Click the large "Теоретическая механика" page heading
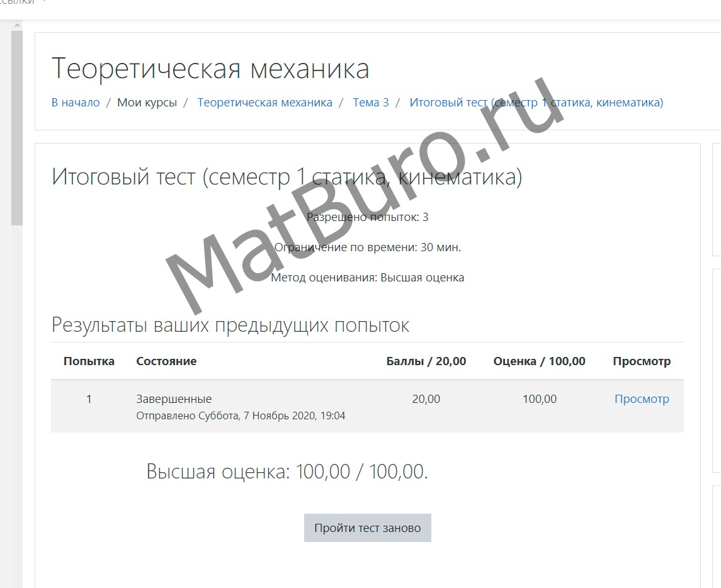The width and height of the screenshot is (721, 588). coord(210,69)
